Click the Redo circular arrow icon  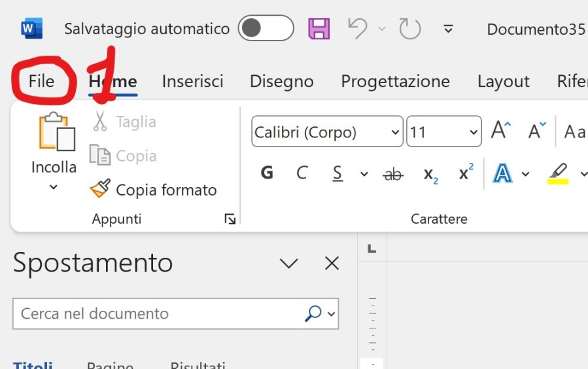tap(409, 29)
